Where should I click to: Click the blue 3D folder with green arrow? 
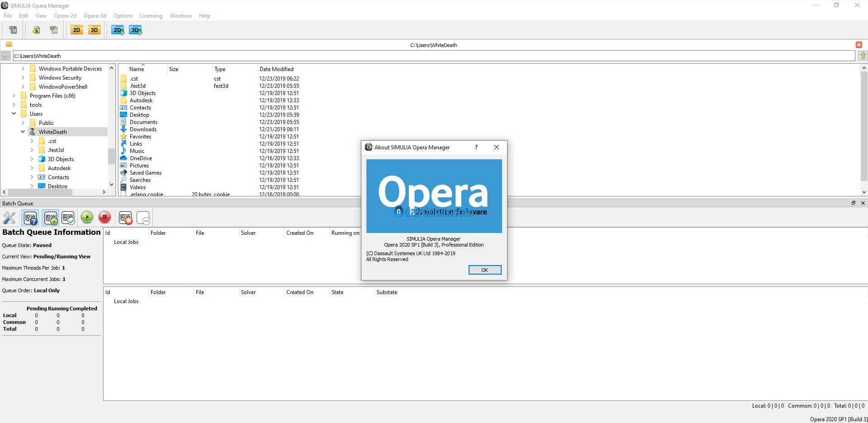coord(136,30)
